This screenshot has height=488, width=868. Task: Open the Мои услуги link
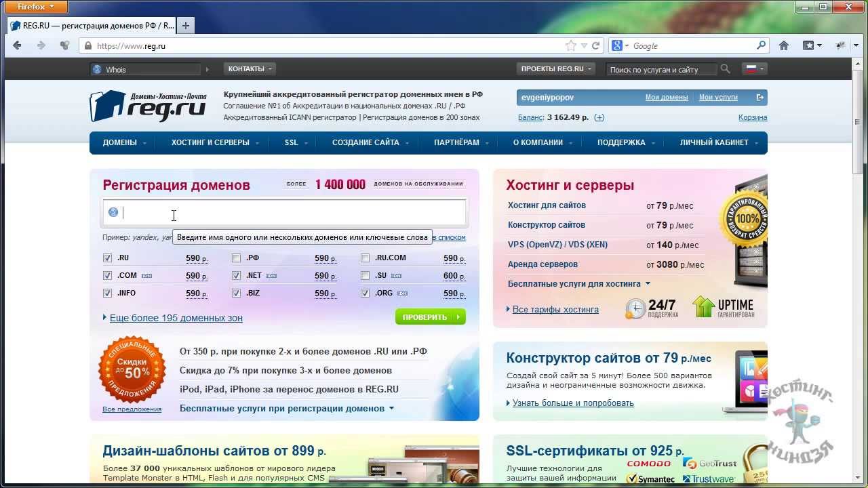click(718, 98)
